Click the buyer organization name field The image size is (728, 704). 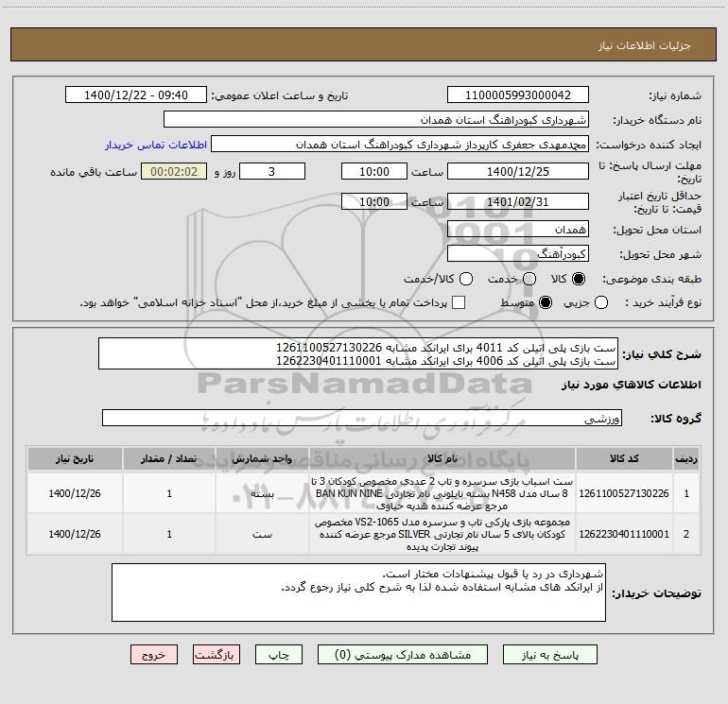(x=376, y=120)
